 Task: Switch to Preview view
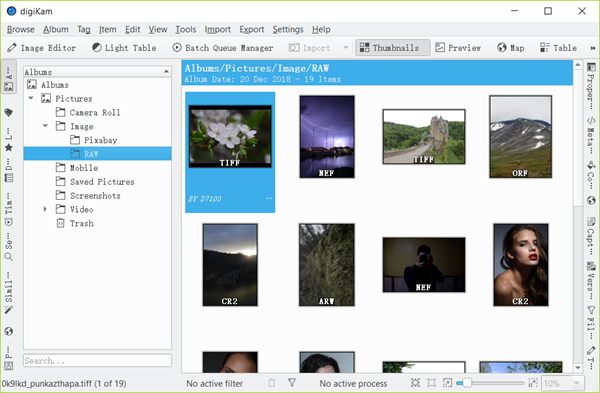(x=458, y=48)
